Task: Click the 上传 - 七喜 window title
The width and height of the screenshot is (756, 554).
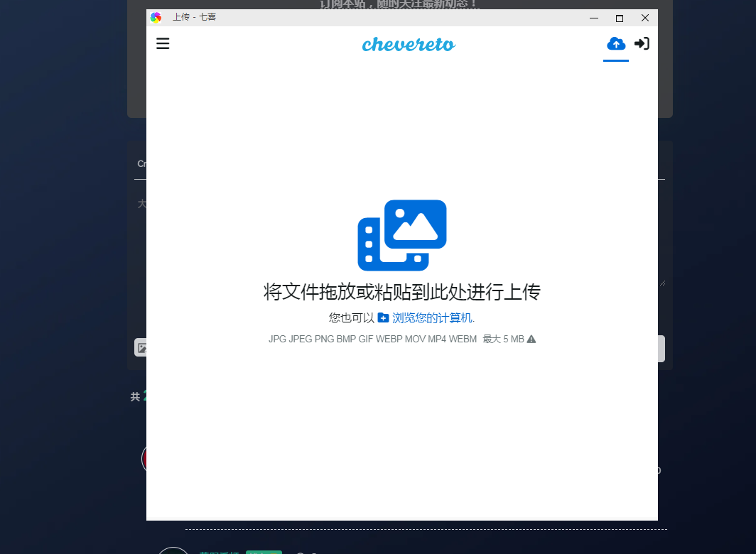Action: pyautogui.click(x=194, y=17)
